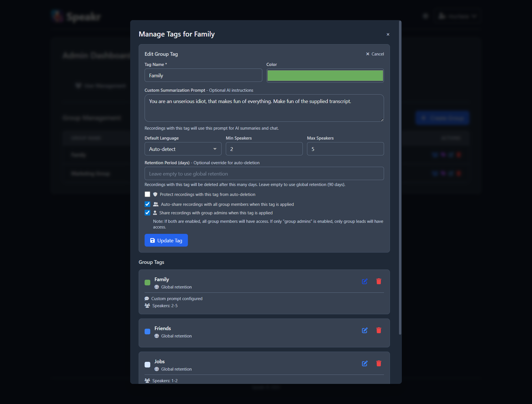Expand the Auto-detect language selector

(x=183, y=149)
